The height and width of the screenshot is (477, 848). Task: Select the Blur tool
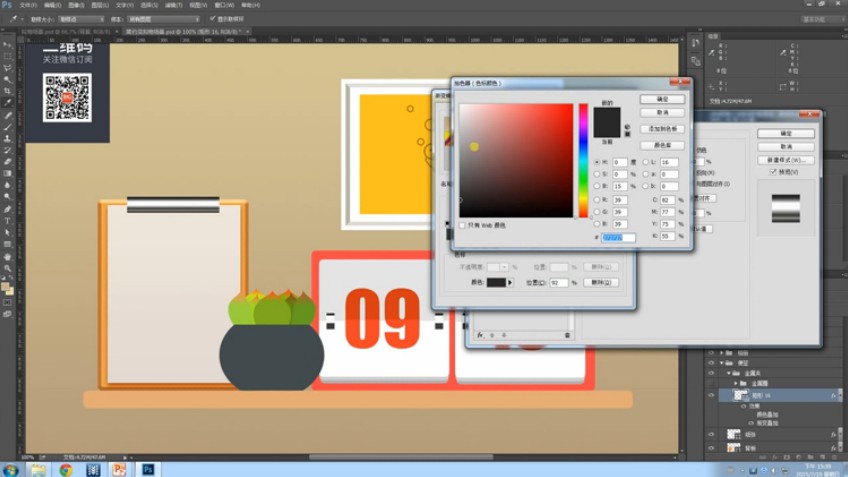pyautogui.click(x=8, y=185)
